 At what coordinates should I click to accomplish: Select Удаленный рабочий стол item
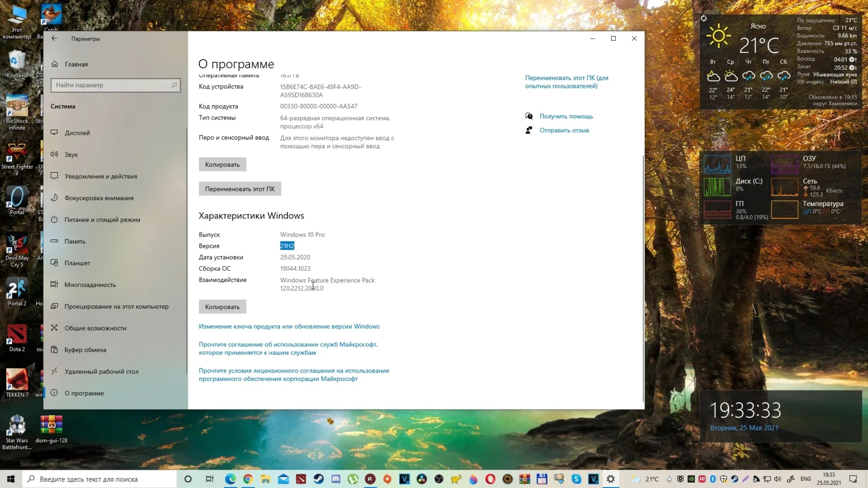click(x=101, y=371)
